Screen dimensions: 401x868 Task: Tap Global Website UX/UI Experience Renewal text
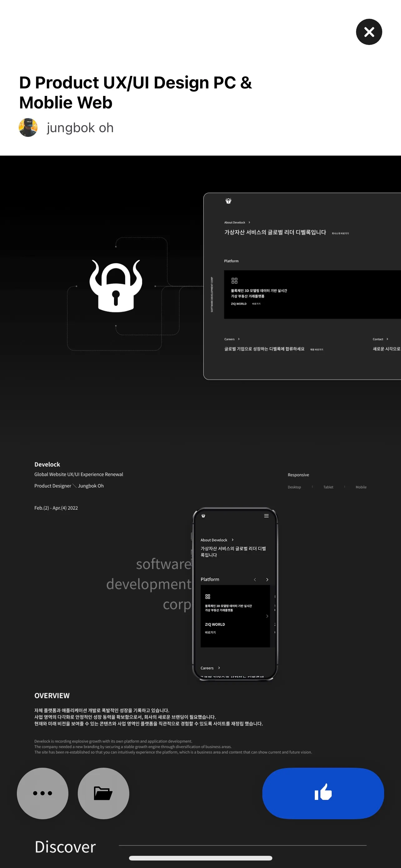click(79, 474)
